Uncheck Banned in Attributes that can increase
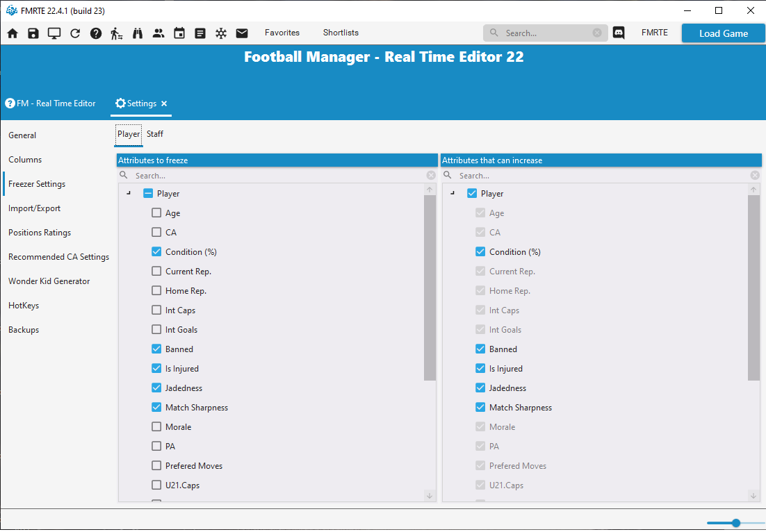This screenshot has height=532, width=766. 480,349
